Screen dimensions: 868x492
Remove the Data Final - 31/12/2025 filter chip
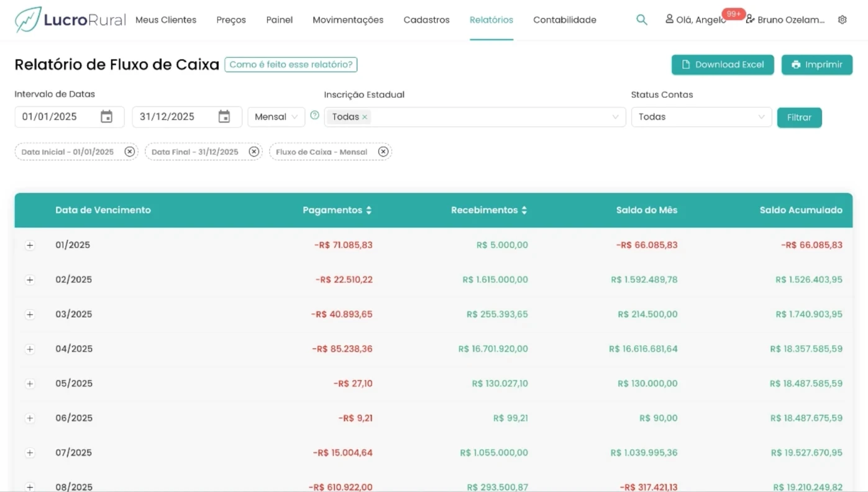254,152
